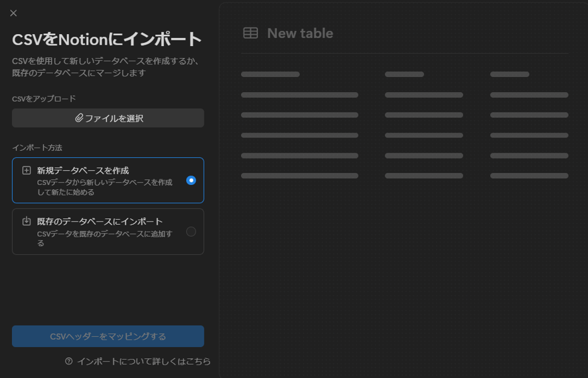The image size is (588, 378).
Task: Click the インポート方法 label
Action: coord(37,148)
